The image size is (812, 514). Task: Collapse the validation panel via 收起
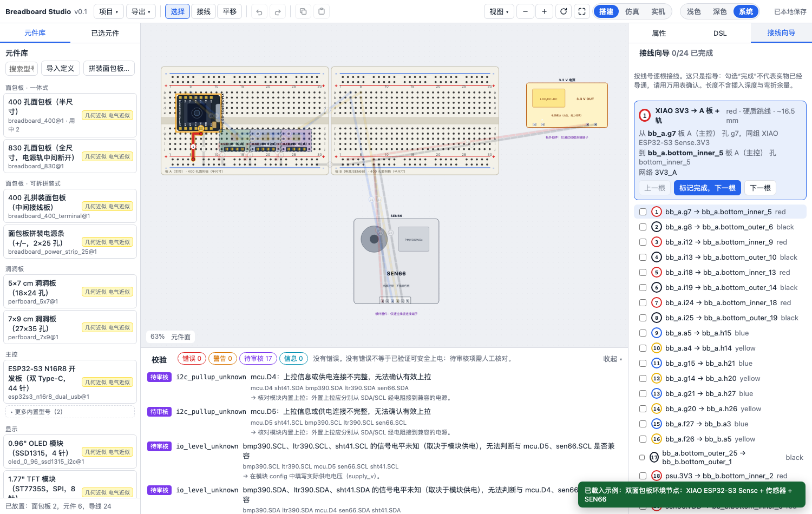pos(613,359)
